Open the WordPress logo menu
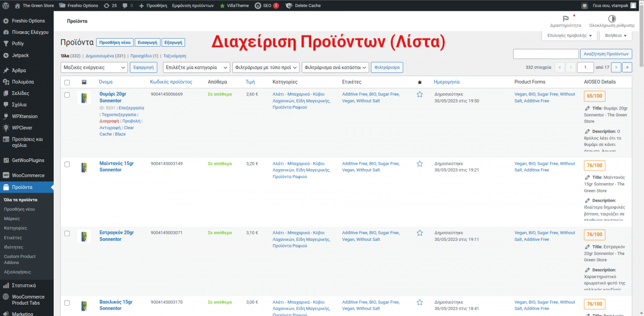The height and width of the screenshot is (316, 644). [5, 5]
